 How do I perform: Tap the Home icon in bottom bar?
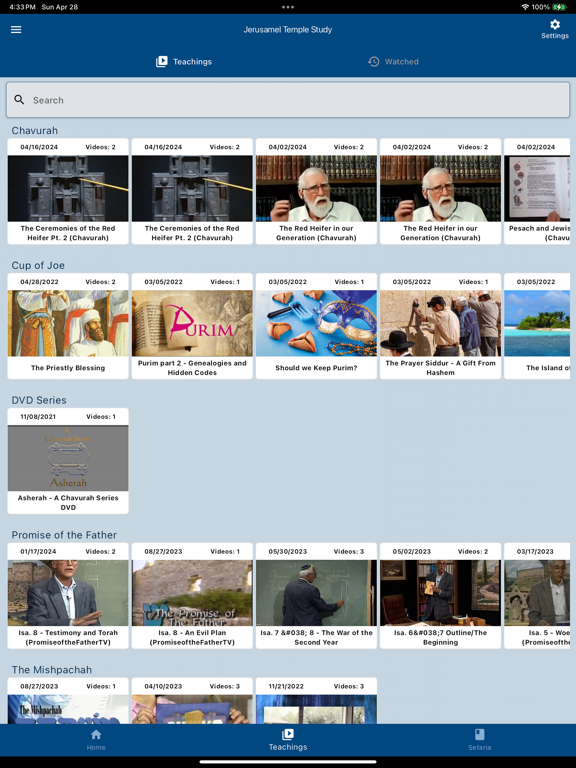[x=96, y=734]
